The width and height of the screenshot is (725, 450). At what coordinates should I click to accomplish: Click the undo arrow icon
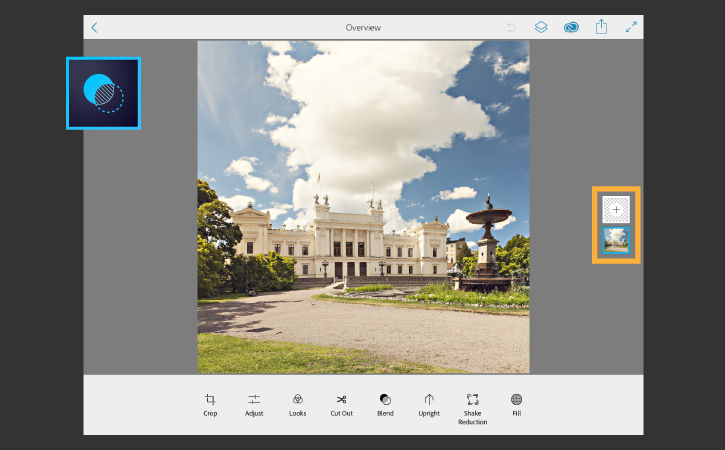[x=511, y=27]
